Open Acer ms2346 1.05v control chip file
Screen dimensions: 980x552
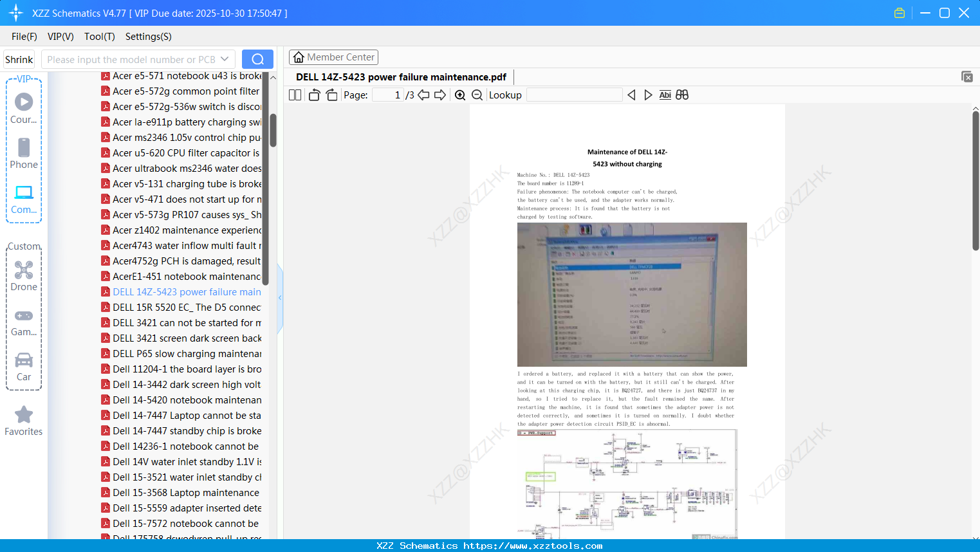(181, 138)
